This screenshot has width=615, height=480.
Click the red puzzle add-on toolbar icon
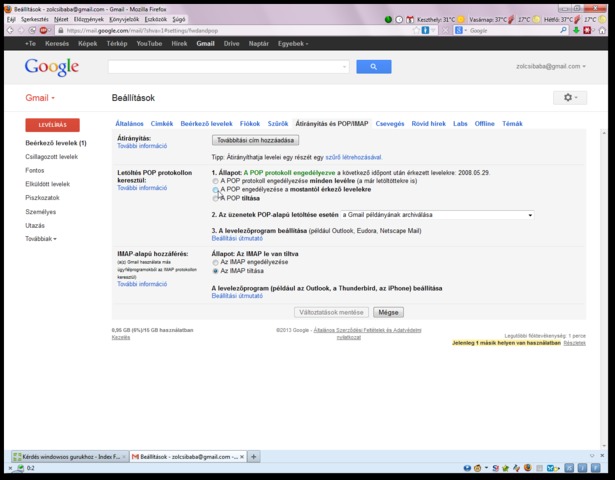(x=587, y=31)
